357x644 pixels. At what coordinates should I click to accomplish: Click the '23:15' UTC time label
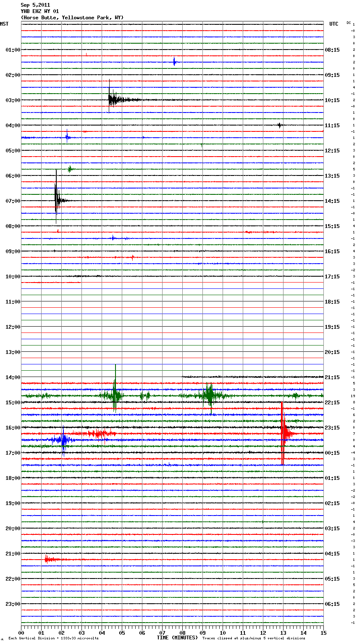[332, 428]
